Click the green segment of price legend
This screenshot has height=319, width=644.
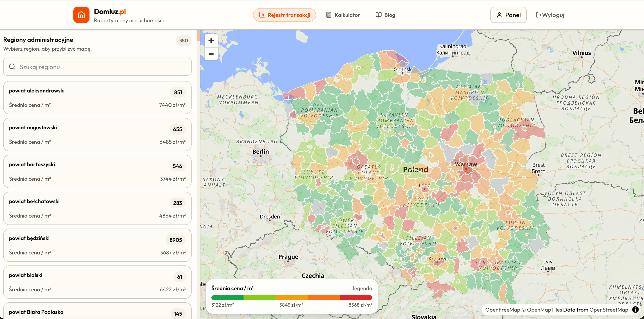click(x=227, y=297)
